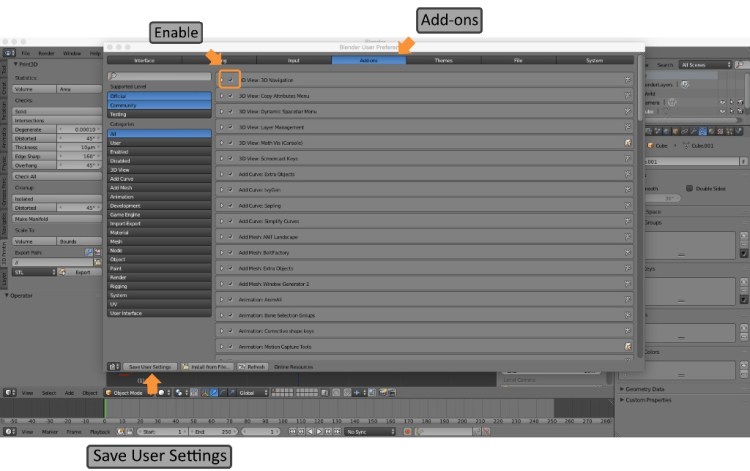Toggle Copy Attributes Menu add-on checkbox
The image size is (750, 471).
pyautogui.click(x=231, y=96)
